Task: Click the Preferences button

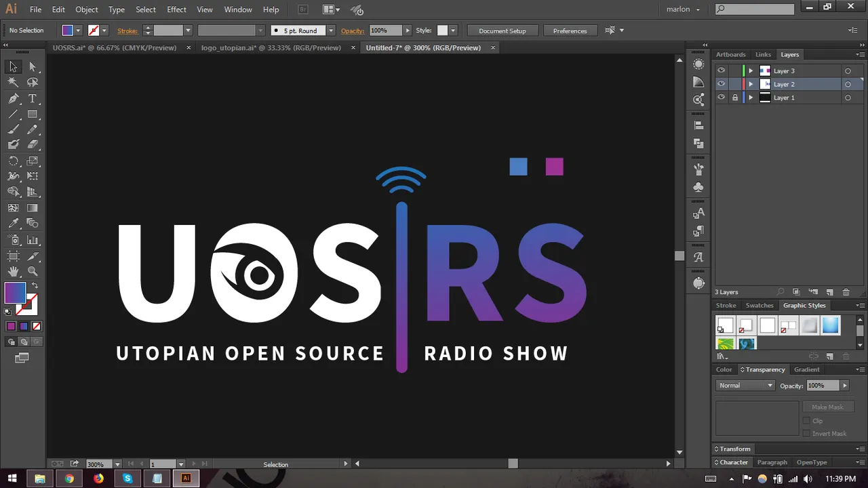Action: coord(570,30)
